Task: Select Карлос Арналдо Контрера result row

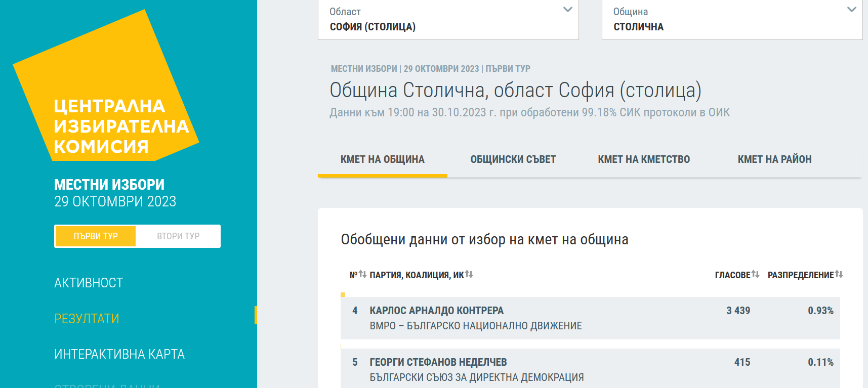Action: click(590, 318)
